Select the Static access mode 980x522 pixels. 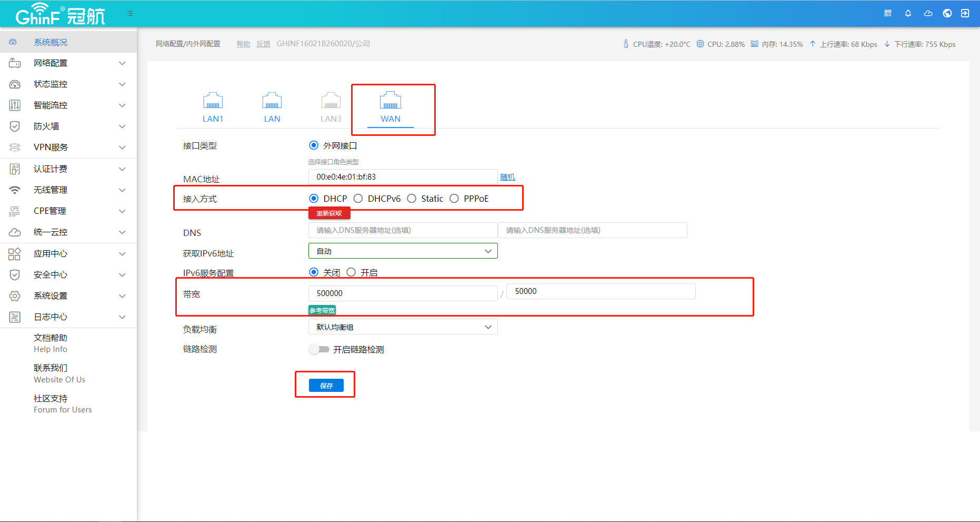tap(412, 199)
